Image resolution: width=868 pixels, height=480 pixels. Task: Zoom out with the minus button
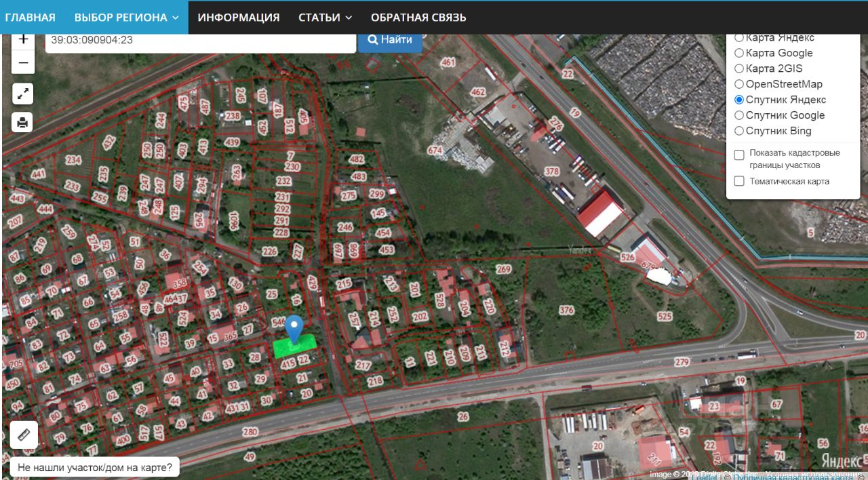pos(23,63)
